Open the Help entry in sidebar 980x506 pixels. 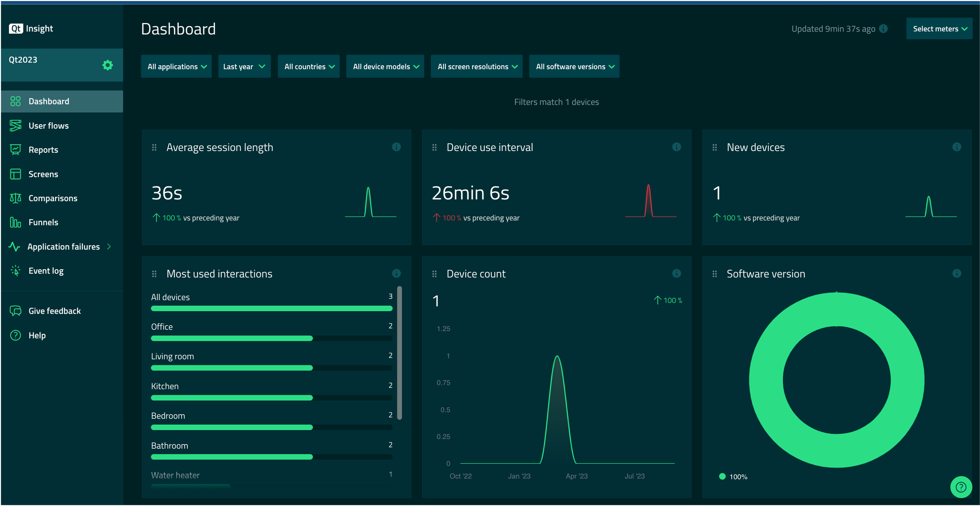pyautogui.click(x=37, y=335)
